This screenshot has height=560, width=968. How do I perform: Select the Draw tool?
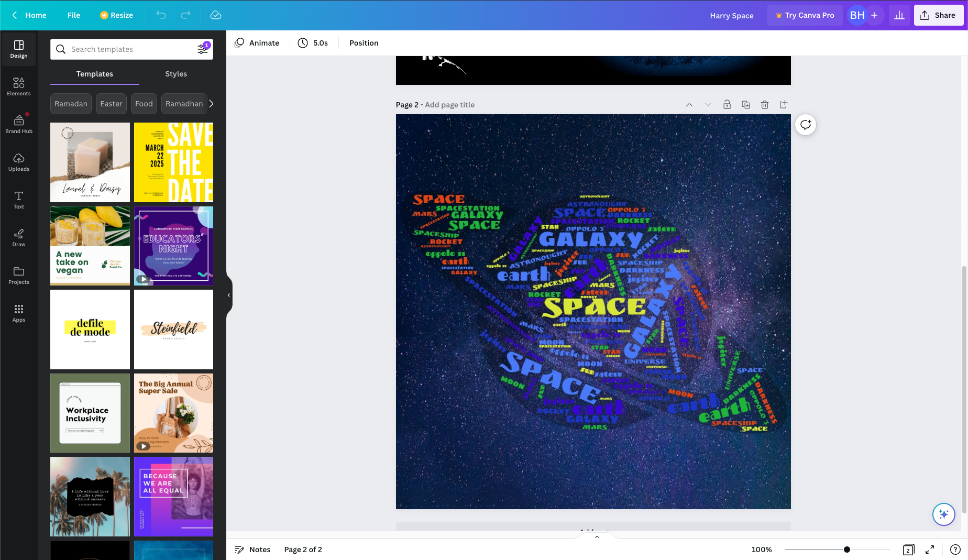(19, 238)
